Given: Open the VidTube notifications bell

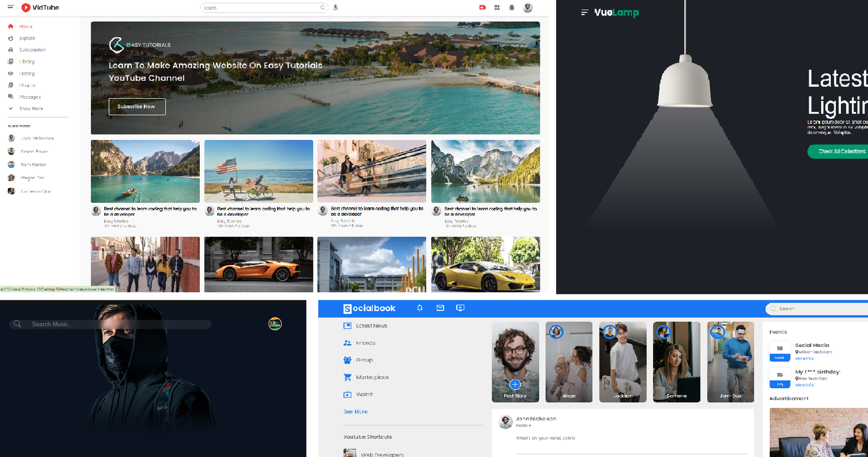Looking at the screenshot, I should pyautogui.click(x=512, y=8).
